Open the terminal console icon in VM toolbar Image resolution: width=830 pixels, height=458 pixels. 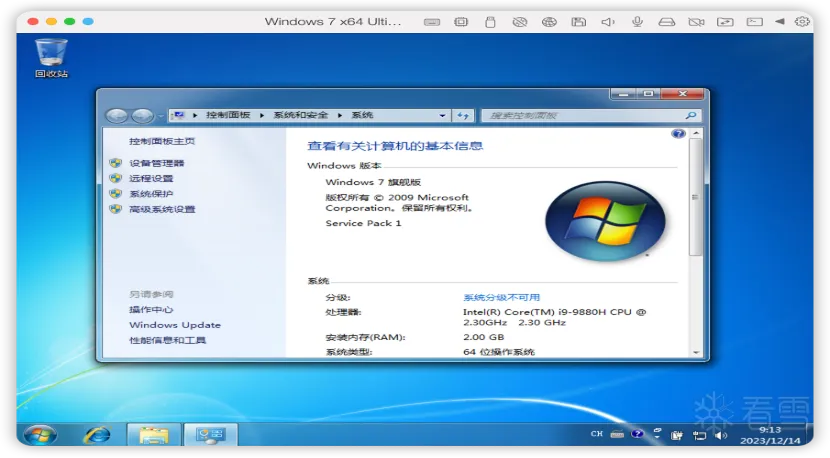click(755, 22)
